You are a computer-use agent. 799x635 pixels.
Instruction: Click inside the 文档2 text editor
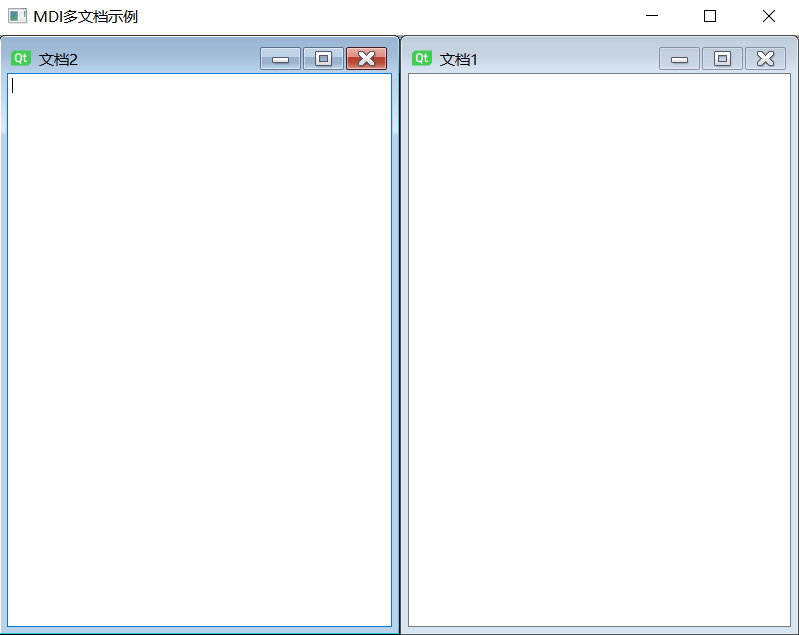(199, 350)
